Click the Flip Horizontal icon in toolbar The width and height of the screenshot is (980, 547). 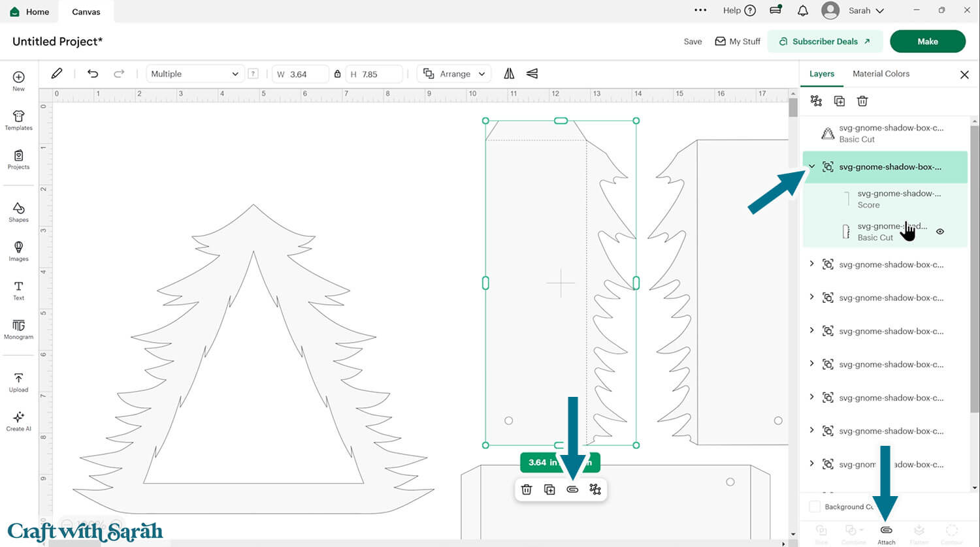[x=509, y=74]
